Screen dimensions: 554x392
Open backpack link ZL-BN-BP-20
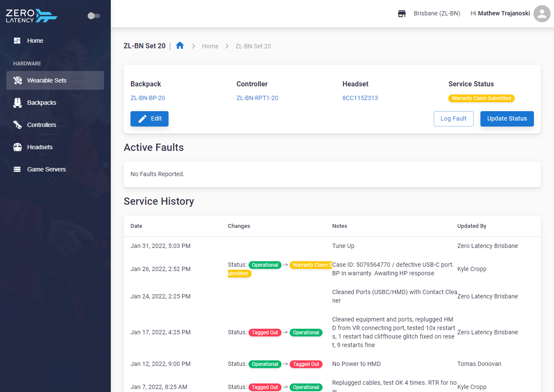coord(148,98)
